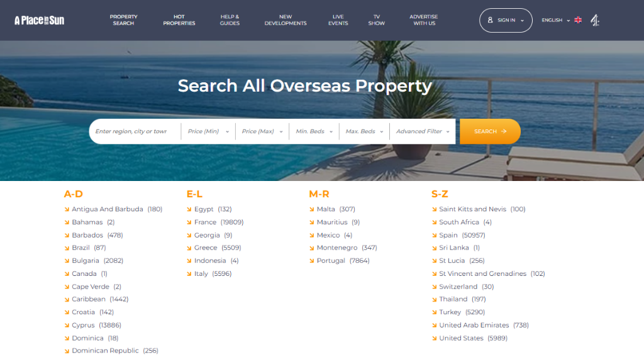The height and width of the screenshot is (362, 644).
Task: Click the Channel 4 logo icon
Action: coord(595,20)
